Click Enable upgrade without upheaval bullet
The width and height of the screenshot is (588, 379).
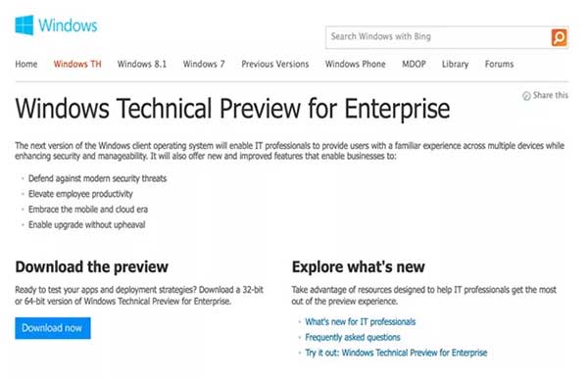(x=86, y=225)
